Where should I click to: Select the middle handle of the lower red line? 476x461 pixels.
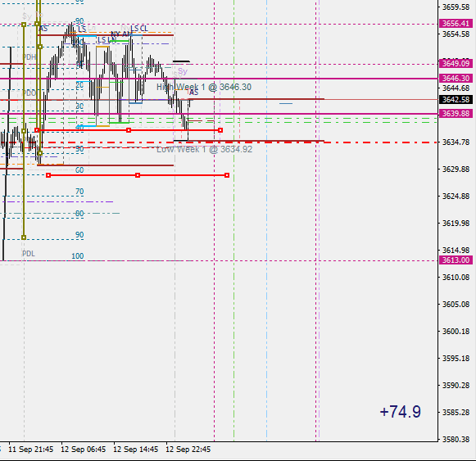point(138,175)
